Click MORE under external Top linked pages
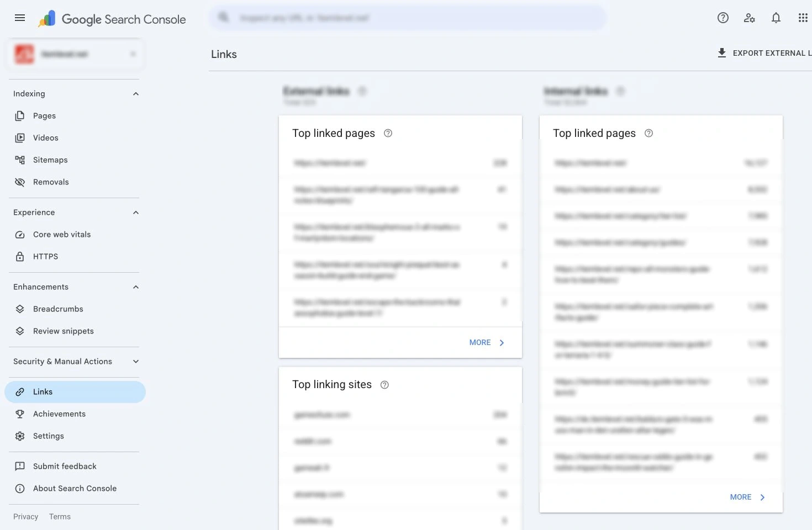The height and width of the screenshot is (530, 812). click(x=487, y=343)
